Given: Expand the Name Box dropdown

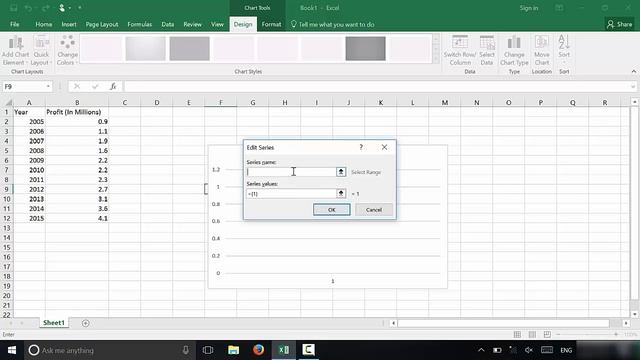Looking at the screenshot, I should (48, 86).
